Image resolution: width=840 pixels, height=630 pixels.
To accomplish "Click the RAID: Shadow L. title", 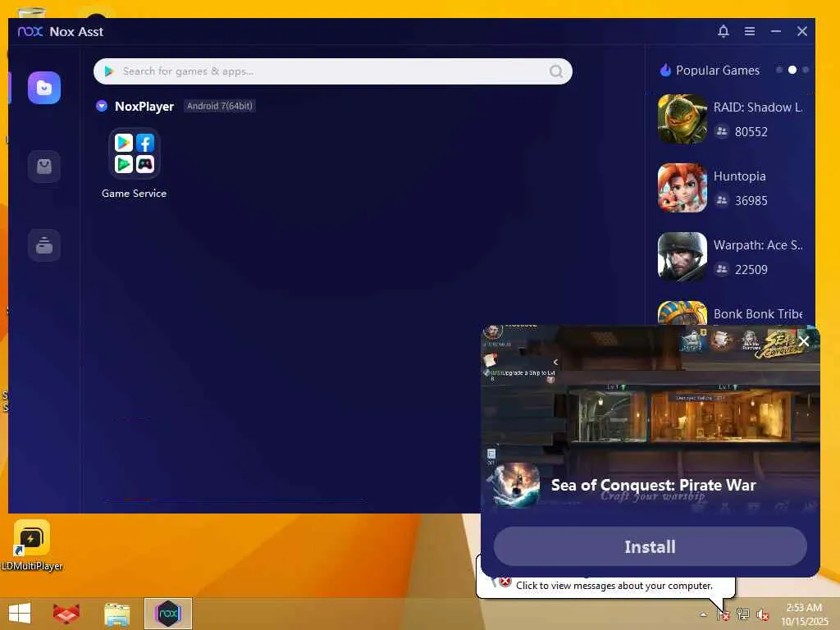I will (x=757, y=107).
